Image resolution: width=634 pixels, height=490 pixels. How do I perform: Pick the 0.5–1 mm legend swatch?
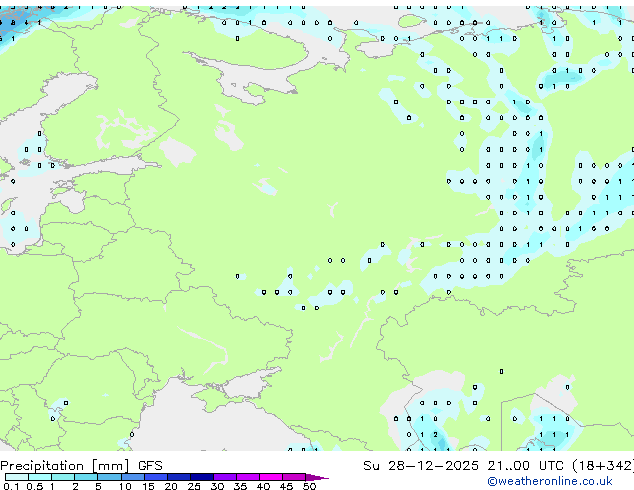40,477
